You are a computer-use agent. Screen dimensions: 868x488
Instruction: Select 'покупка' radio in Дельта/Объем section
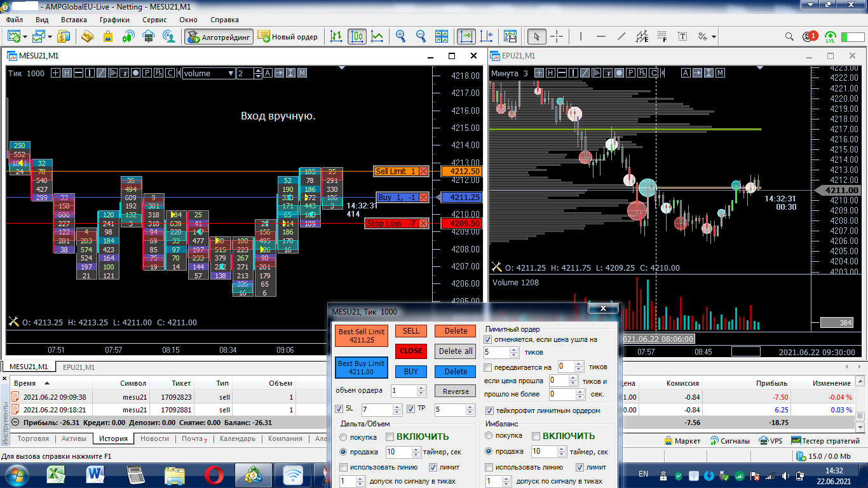coord(344,437)
